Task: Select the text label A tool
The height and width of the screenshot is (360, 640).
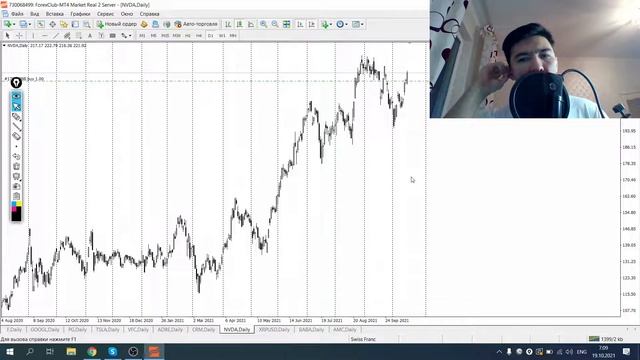Action: pos(89,36)
